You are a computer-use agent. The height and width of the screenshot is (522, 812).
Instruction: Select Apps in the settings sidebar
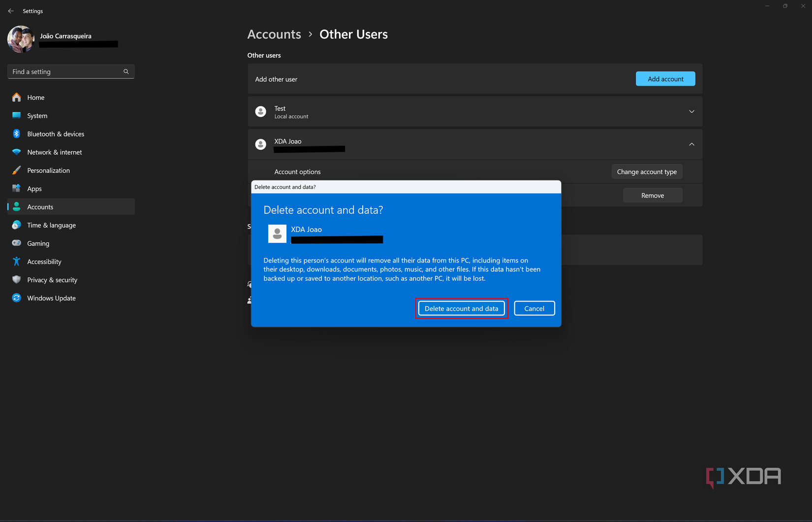coord(34,189)
